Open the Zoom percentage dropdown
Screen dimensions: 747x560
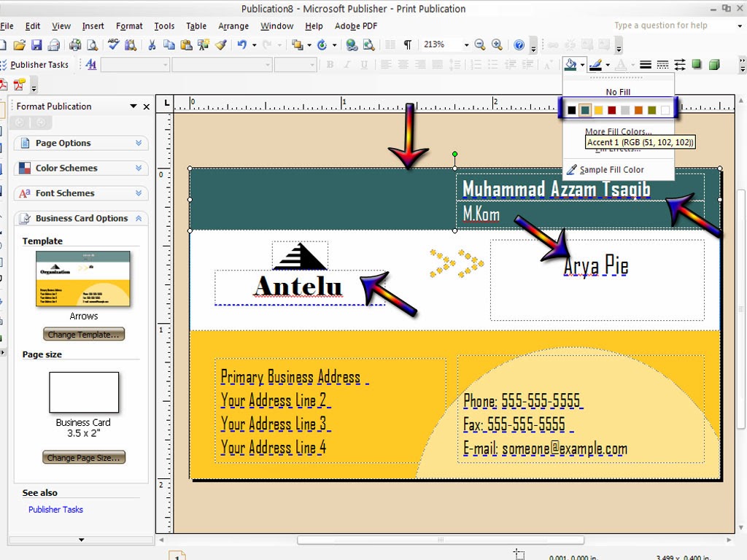pyautogui.click(x=465, y=44)
